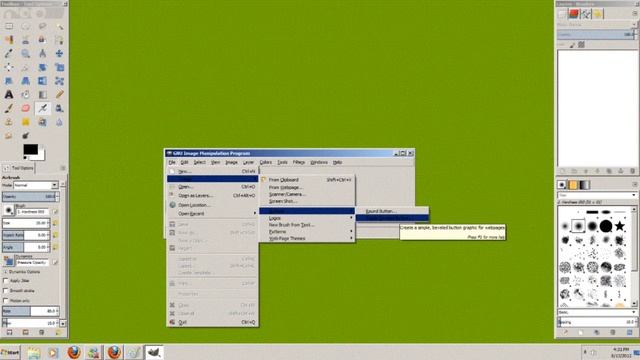Select the Scissors Select tool
Viewport: 640px width, 360px height.
click(25, 40)
